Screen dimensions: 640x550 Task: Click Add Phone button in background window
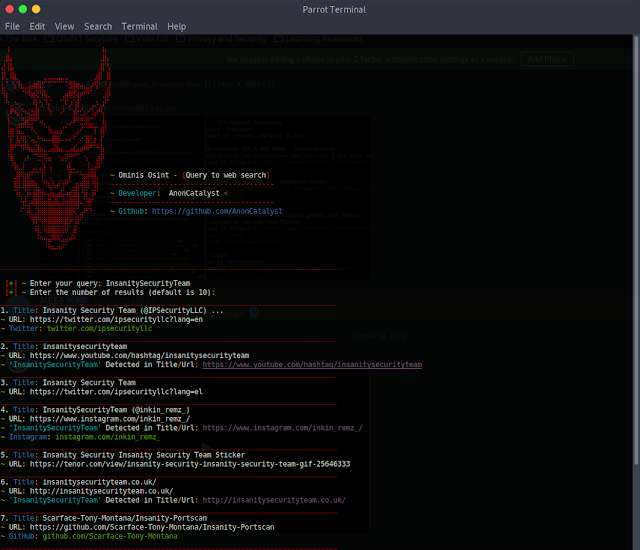[x=547, y=59]
